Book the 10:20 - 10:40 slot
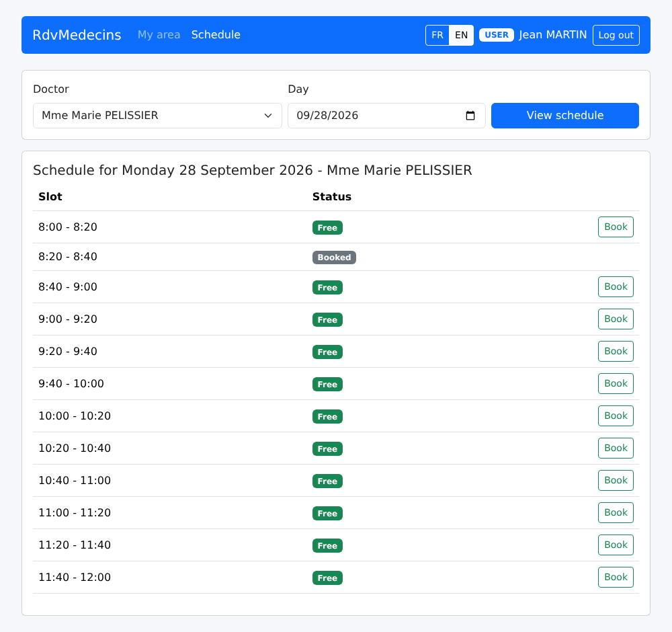 (616, 448)
